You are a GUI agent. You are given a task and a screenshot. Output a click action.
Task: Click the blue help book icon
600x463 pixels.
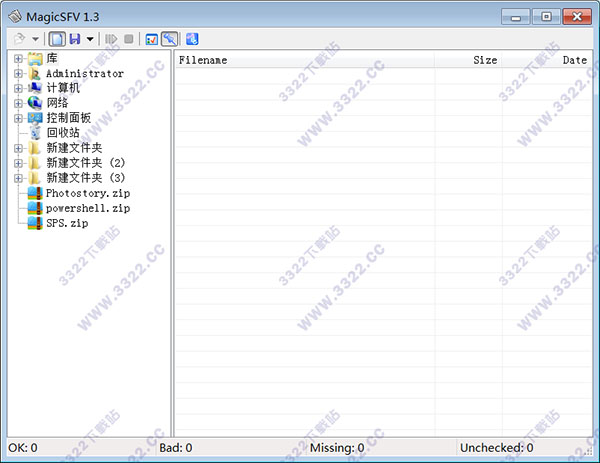pyautogui.click(x=192, y=39)
